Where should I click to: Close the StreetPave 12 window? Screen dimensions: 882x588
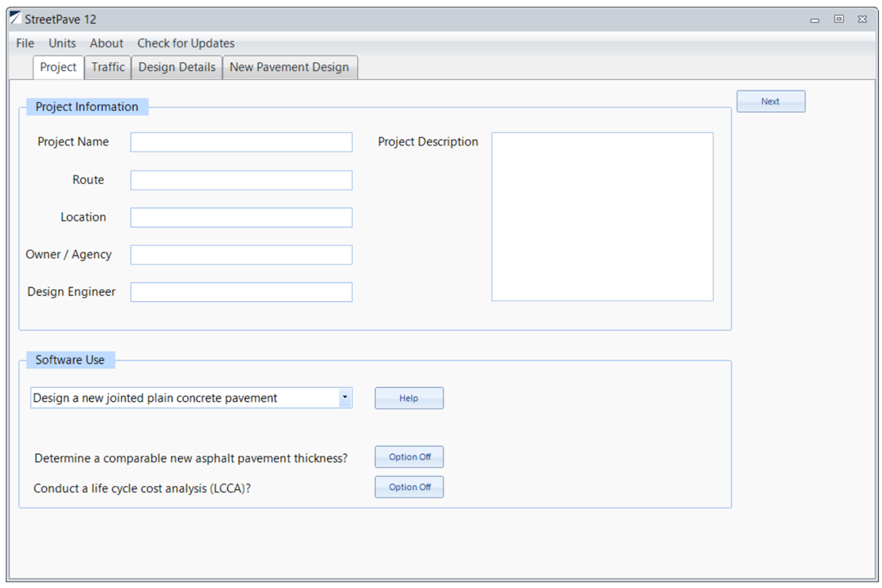click(x=862, y=20)
